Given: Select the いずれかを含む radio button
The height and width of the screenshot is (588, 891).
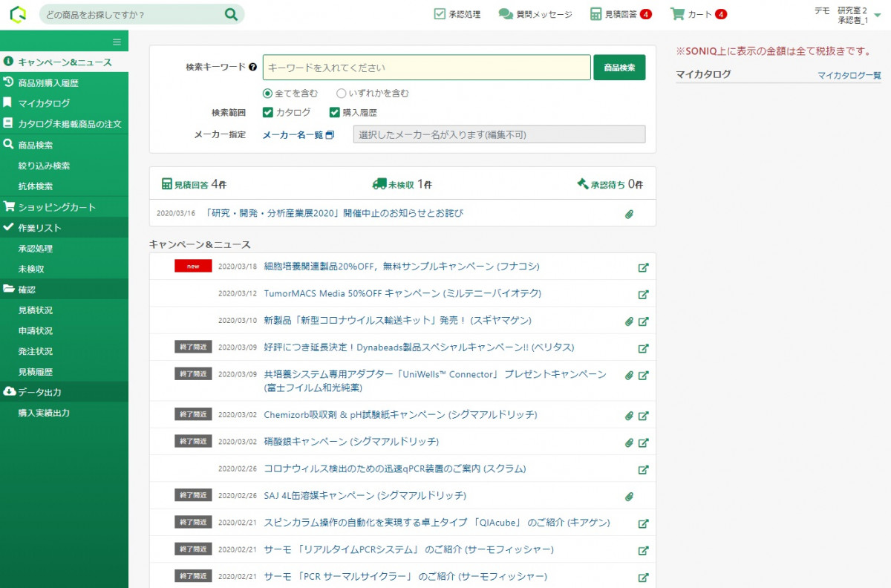Looking at the screenshot, I should [x=341, y=94].
